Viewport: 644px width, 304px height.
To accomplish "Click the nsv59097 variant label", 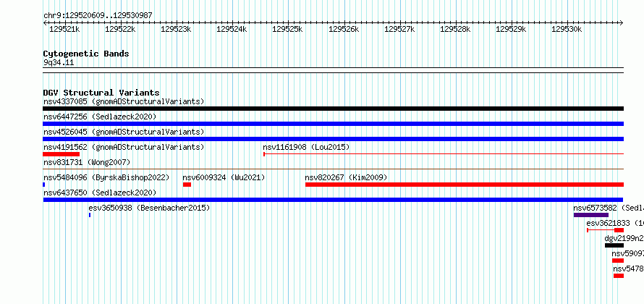I will [x=627, y=253].
